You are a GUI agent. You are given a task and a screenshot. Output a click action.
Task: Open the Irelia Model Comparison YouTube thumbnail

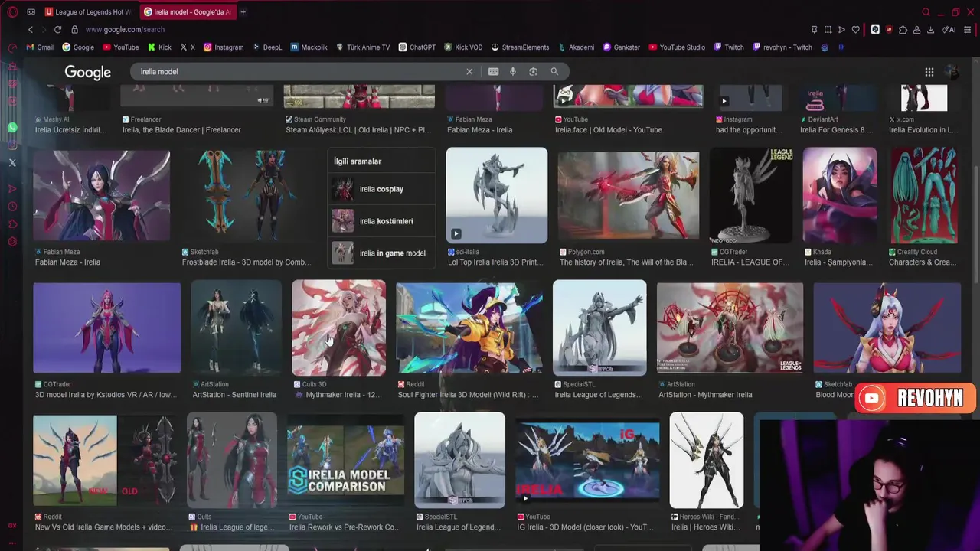point(346,461)
